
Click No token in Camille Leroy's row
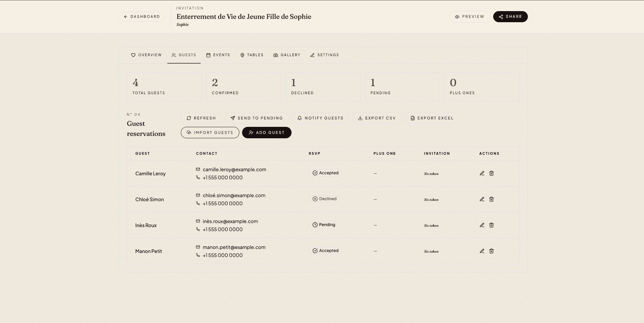click(x=431, y=174)
